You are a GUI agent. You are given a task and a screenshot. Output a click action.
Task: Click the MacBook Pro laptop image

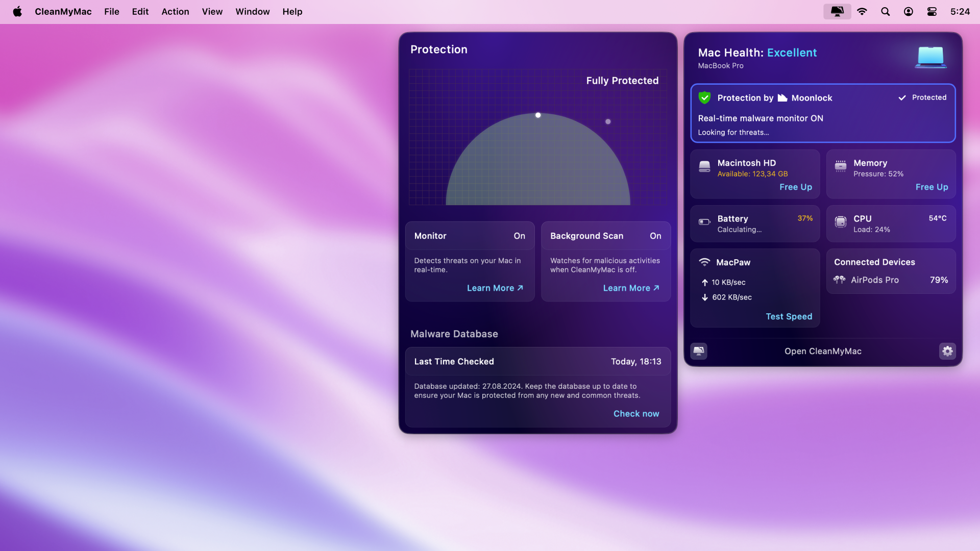pyautogui.click(x=930, y=57)
